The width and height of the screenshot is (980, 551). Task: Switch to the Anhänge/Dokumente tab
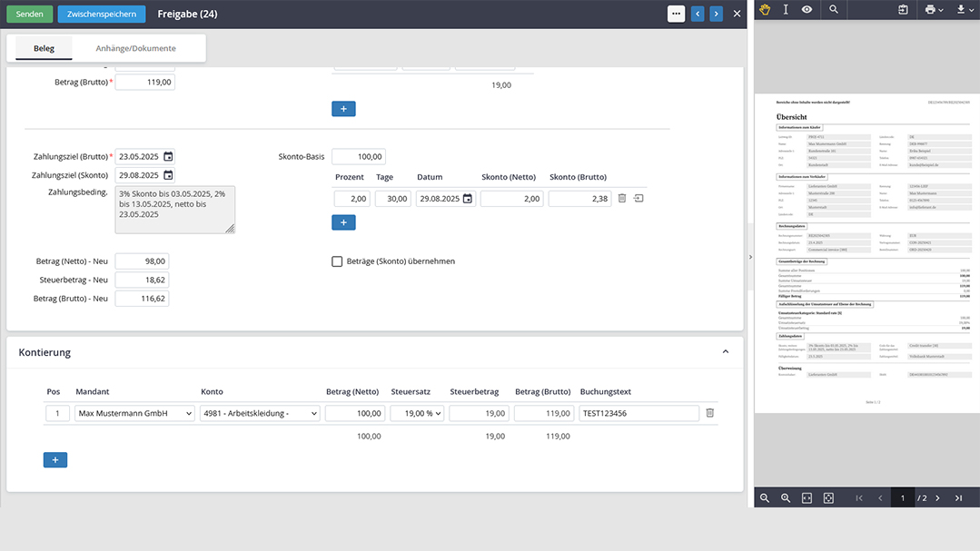[135, 48]
